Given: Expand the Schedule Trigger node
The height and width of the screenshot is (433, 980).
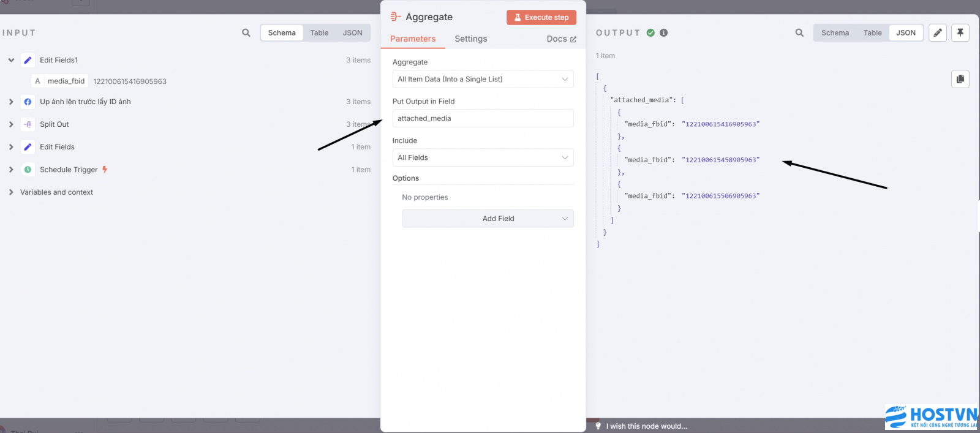Looking at the screenshot, I should point(11,170).
